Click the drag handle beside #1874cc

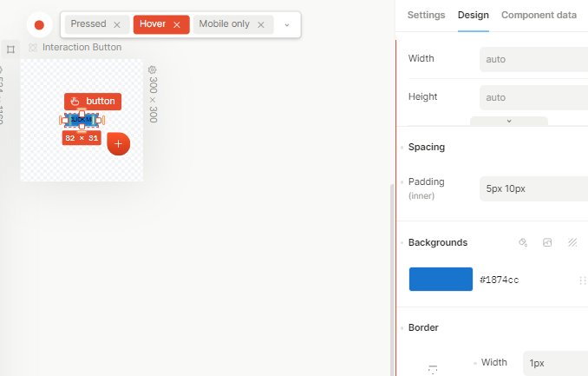click(x=582, y=280)
